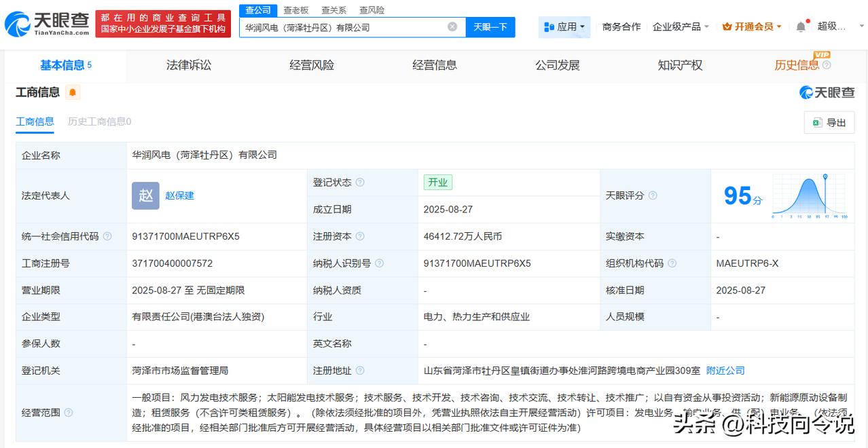Click the 赵 avatar of the legal representative
Image resolution: width=868 pixels, height=448 pixels.
pos(145,195)
